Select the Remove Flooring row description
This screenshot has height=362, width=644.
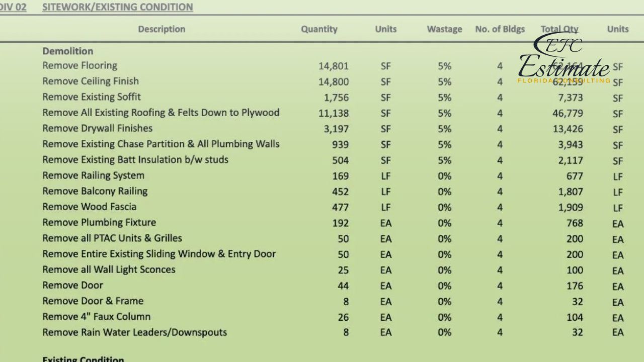[x=79, y=65]
